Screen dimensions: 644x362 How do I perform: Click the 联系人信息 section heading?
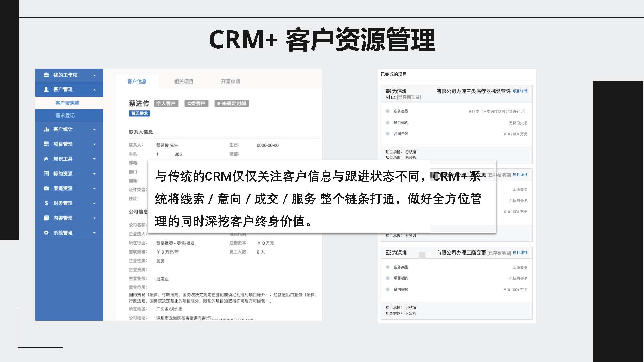tap(141, 132)
